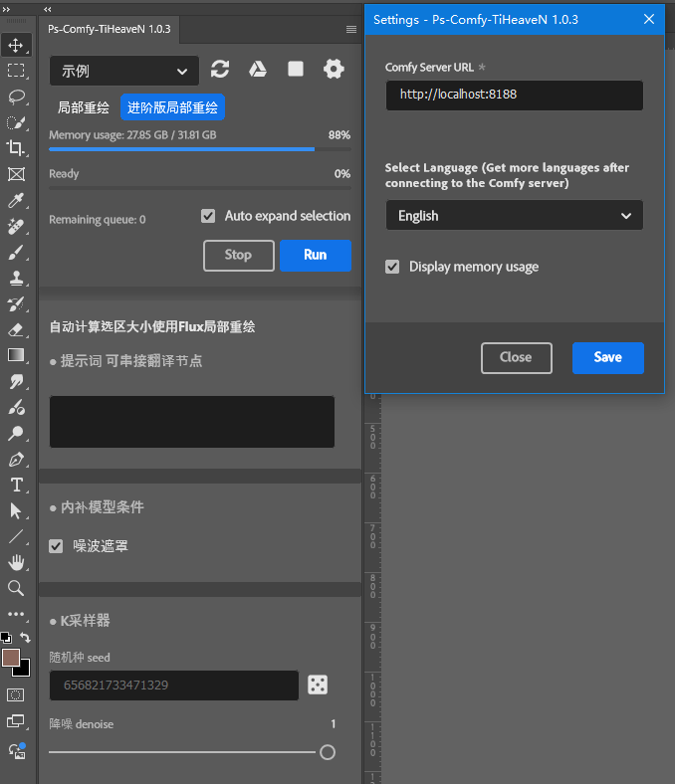Select the Horizontal Type tool

[16, 485]
